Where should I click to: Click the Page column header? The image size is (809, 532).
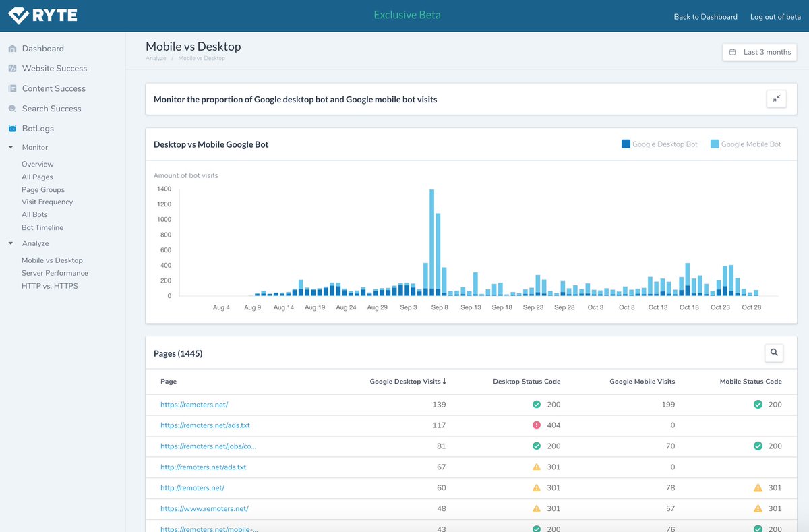tap(169, 382)
